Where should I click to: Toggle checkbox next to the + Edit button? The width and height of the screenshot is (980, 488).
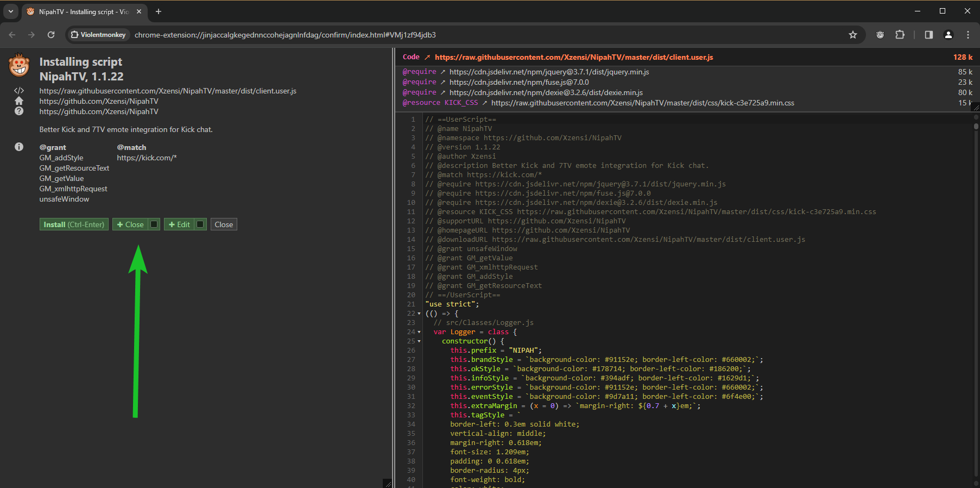click(x=200, y=224)
